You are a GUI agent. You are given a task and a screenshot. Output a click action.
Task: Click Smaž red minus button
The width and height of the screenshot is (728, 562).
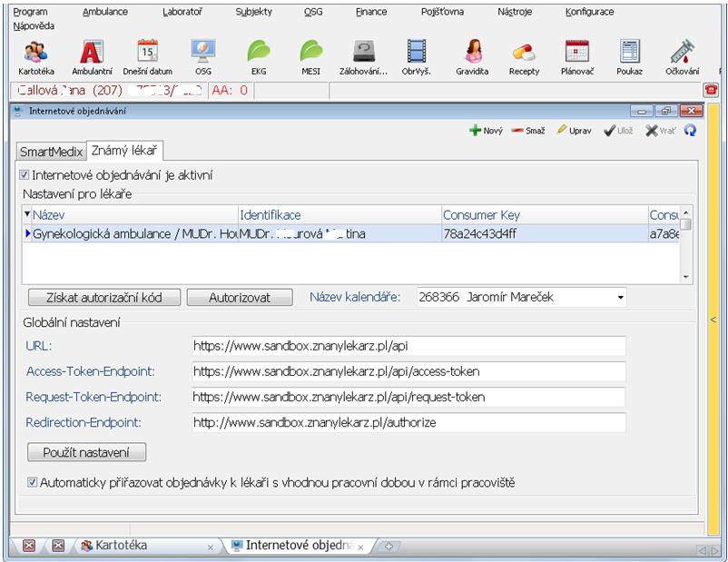528,131
